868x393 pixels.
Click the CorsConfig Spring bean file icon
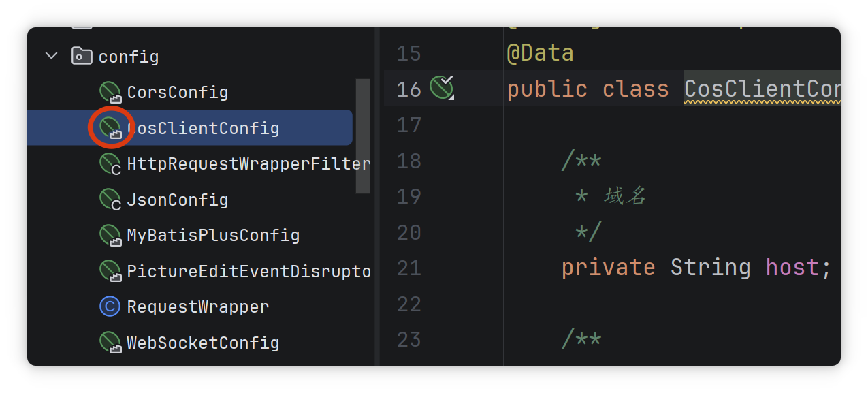pyautogui.click(x=110, y=92)
